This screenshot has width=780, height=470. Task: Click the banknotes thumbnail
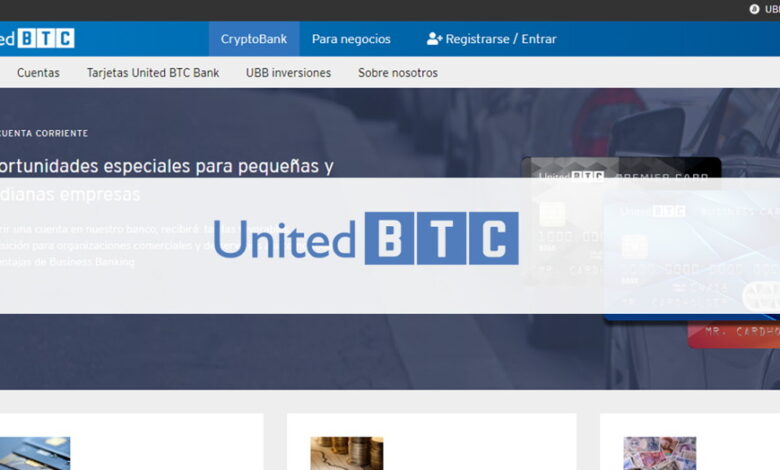click(x=660, y=453)
